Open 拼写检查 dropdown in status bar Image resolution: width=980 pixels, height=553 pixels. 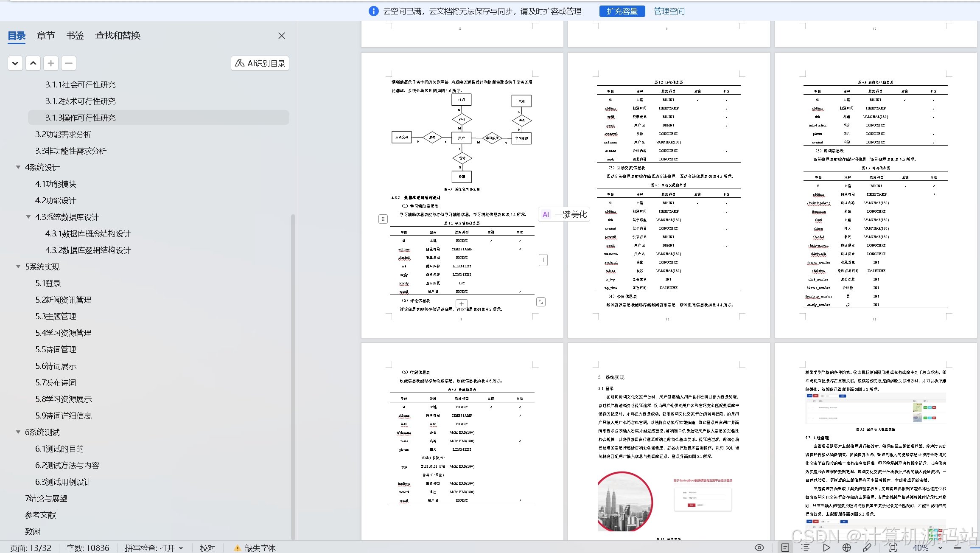coord(154,548)
